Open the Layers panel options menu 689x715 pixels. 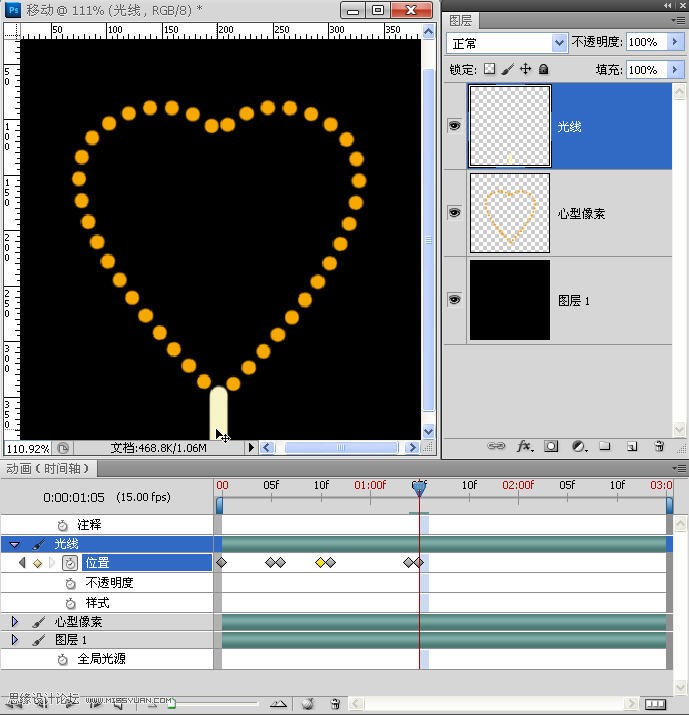point(678,20)
